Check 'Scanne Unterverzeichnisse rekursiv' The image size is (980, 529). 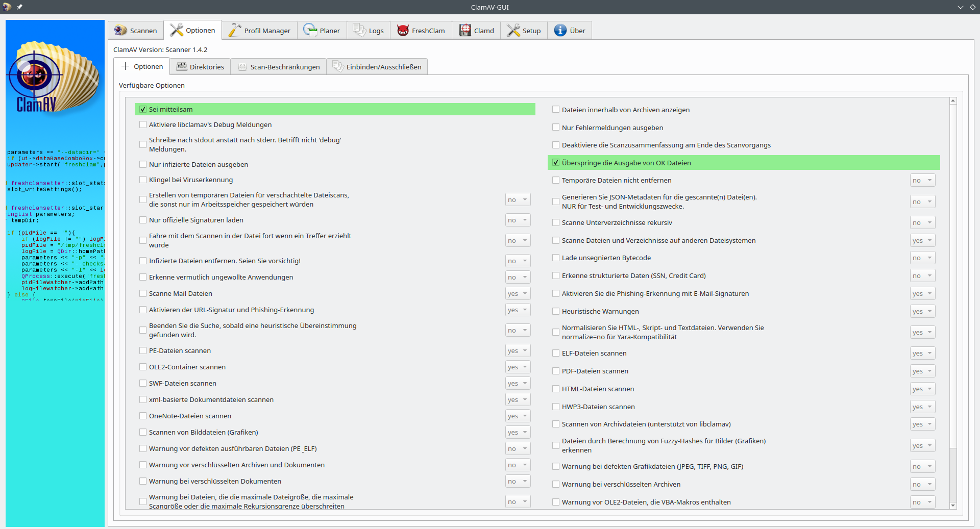(x=556, y=222)
